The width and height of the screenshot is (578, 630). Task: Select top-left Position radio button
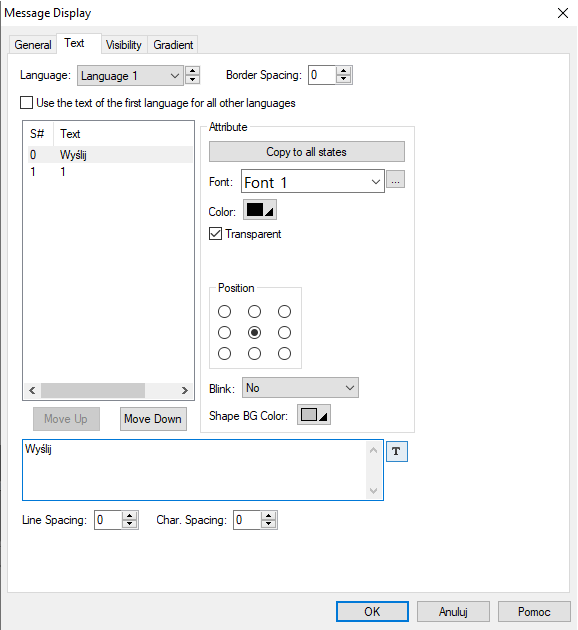[224, 311]
